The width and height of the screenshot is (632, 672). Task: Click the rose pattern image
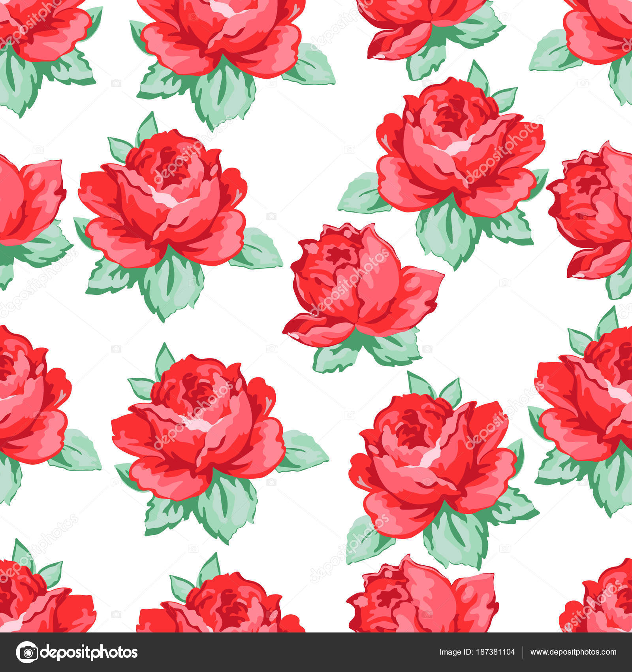[316, 316]
